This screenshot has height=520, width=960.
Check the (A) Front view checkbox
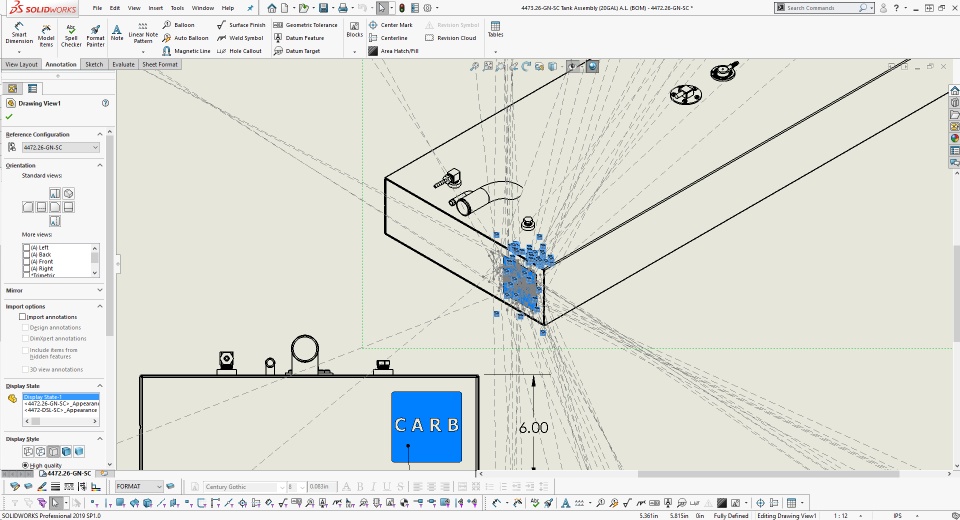(x=26, y=262)
